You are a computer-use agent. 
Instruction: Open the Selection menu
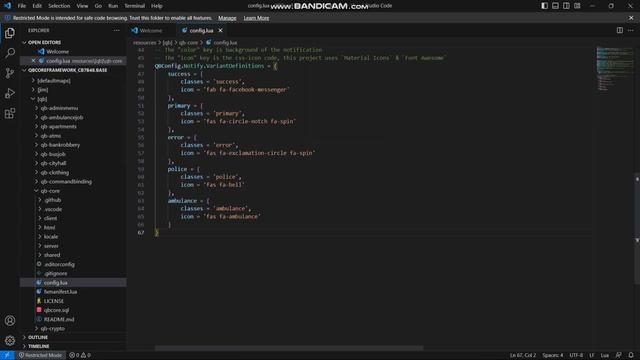point(59,6)
